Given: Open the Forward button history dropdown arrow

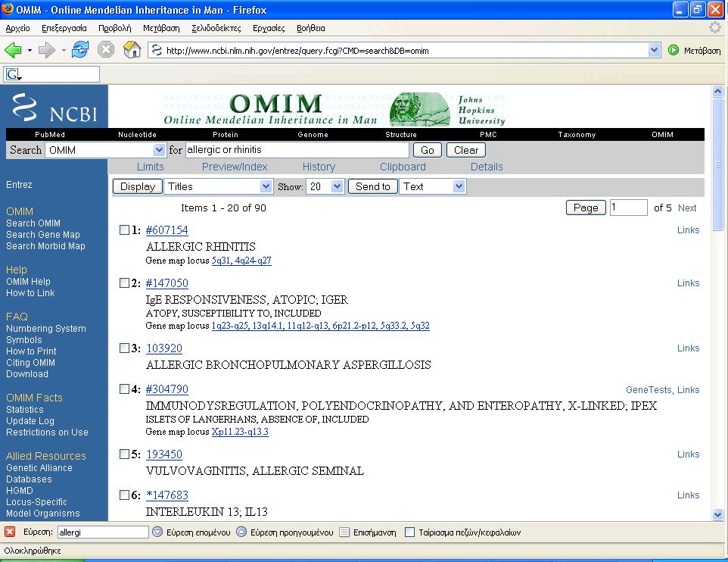Looking at the screenshot, I should click(63, 50).
